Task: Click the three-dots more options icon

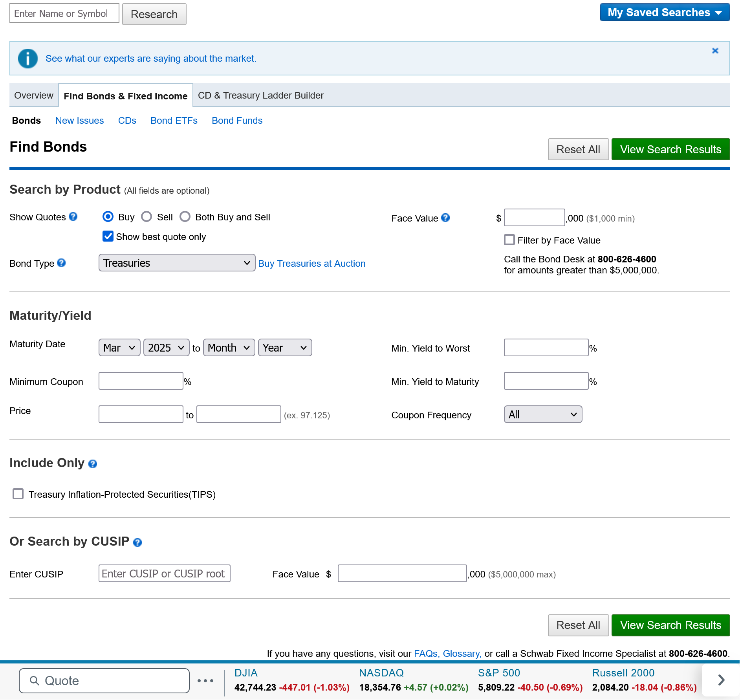Action: pyautogui.click(x=205, y=681)
